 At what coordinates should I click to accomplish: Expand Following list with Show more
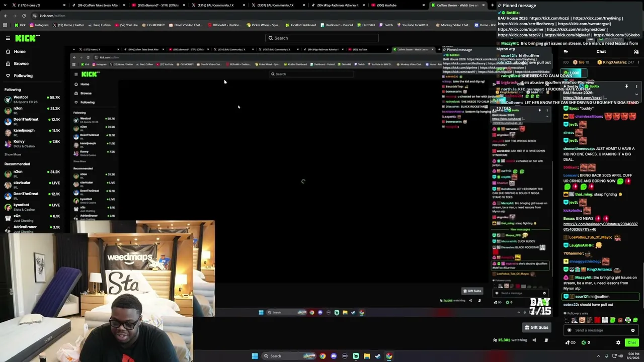pos(13,154)
